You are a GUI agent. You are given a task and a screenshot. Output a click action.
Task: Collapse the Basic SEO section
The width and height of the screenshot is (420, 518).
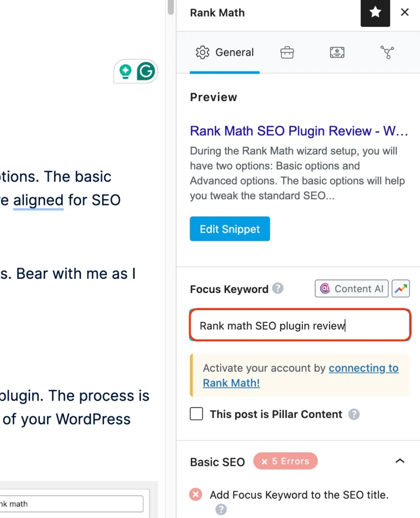(400, 461)
